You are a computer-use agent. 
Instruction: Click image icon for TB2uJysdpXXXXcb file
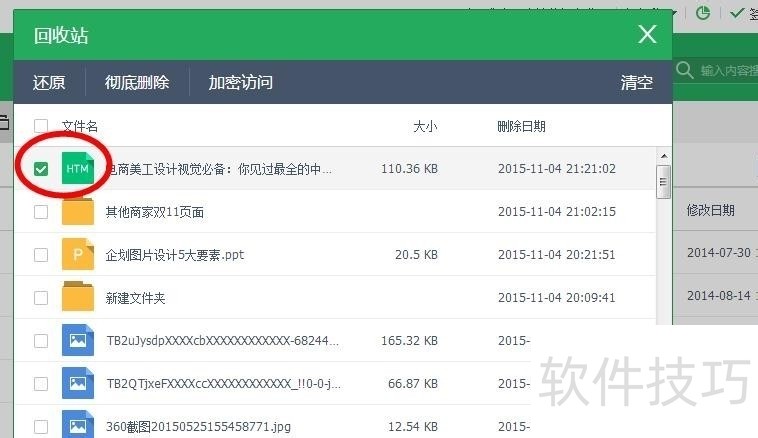[x=78, y=341]
